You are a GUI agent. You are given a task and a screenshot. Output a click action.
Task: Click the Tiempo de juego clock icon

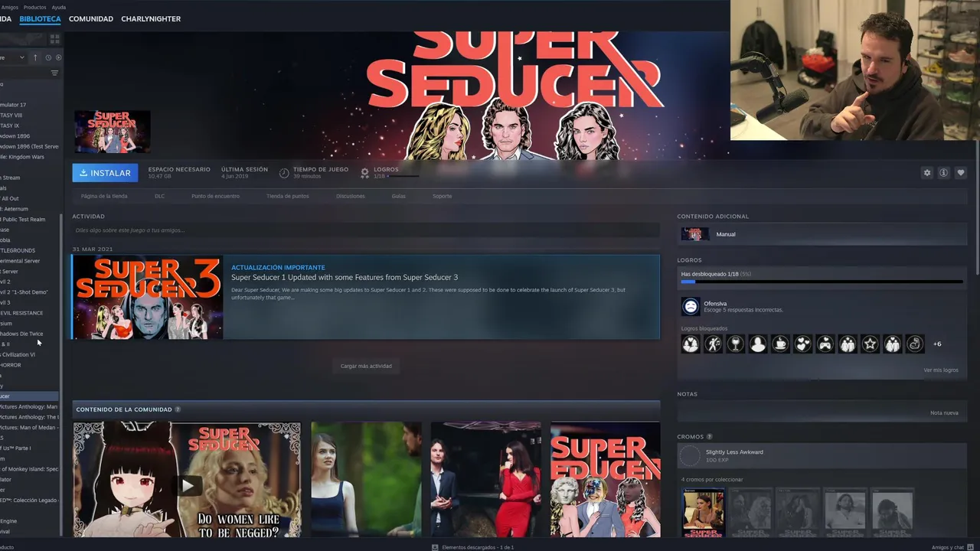coord(284,173)
